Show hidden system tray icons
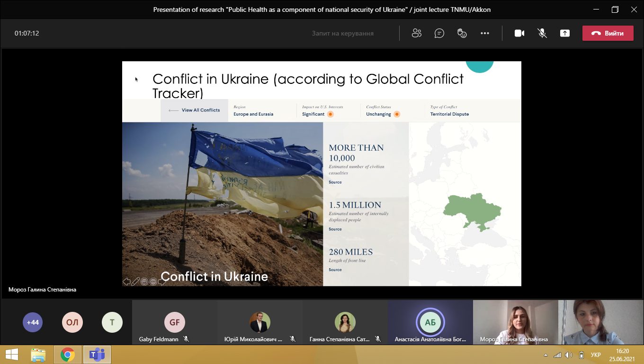Viewport: 644px width, 364px height. [x=546, y=355]
